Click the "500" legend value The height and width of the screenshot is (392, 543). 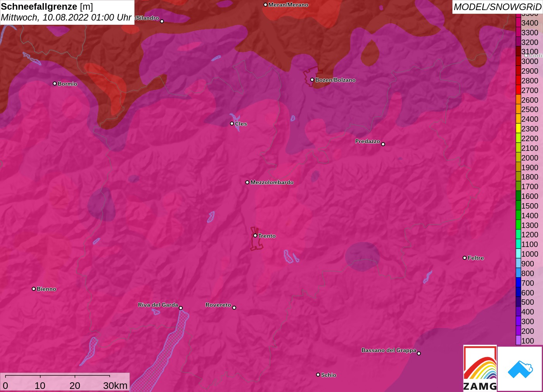[x=527, y=302]
